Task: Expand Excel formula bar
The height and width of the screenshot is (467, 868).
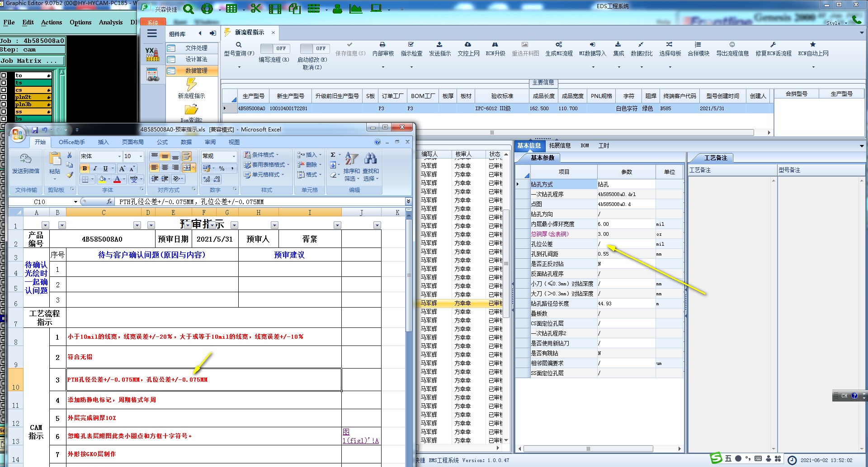Action: point(408,201)
